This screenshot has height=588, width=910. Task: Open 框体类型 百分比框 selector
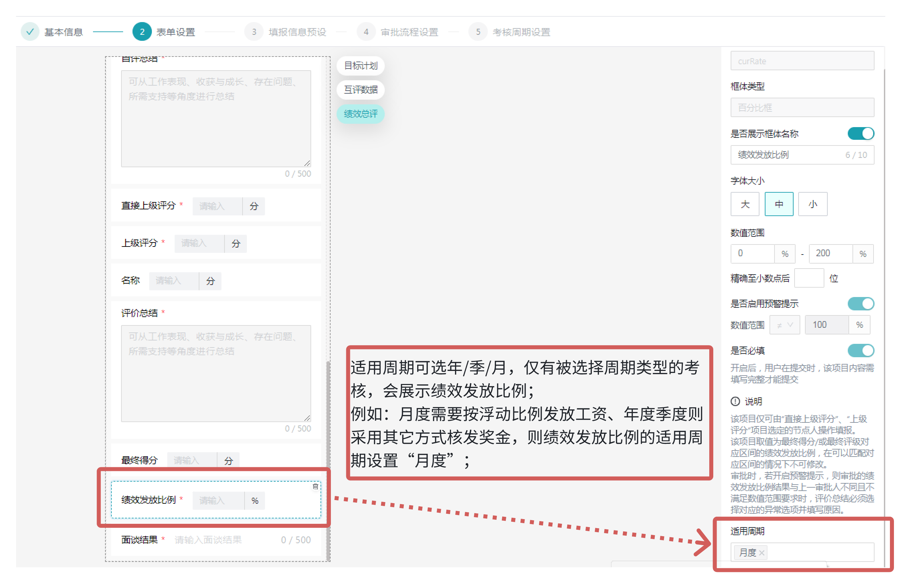802,108
